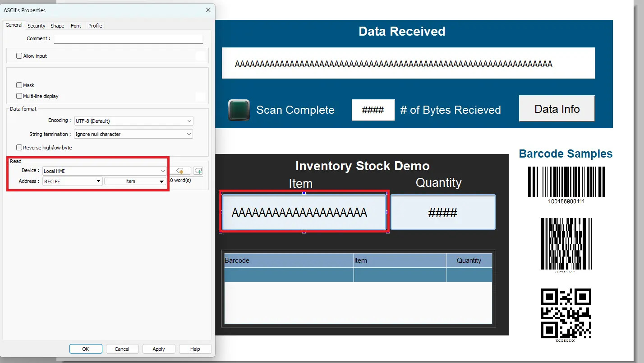Open the address tag library icon
The width and height of the screenshot is (644, 363).
pyautogui.click(x=180, y=171)
